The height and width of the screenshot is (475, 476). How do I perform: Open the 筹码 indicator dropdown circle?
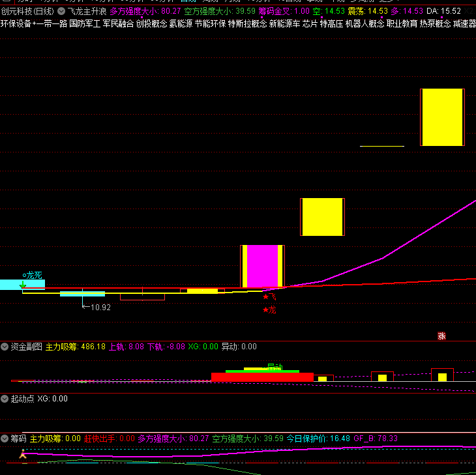point(5,439)
